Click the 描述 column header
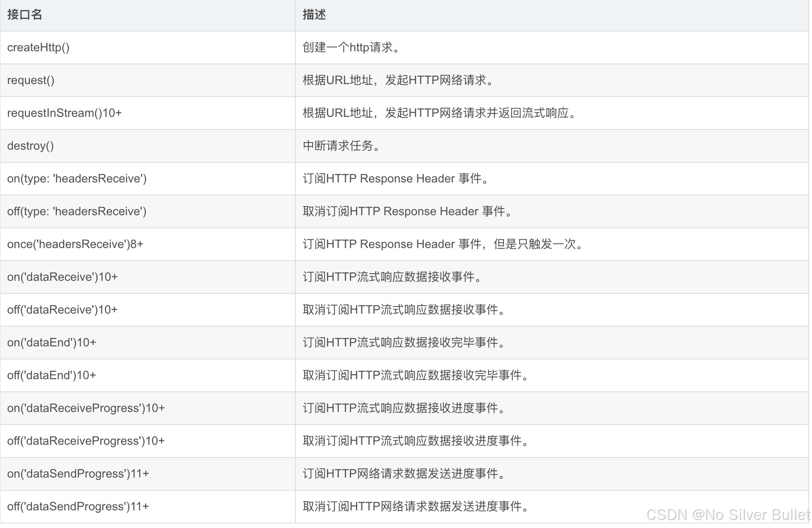The image size is (812, 528). point(314,15)
